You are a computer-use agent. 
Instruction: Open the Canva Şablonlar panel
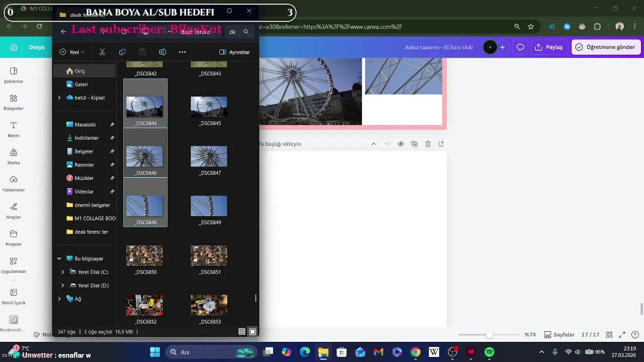tap(14, 75)
